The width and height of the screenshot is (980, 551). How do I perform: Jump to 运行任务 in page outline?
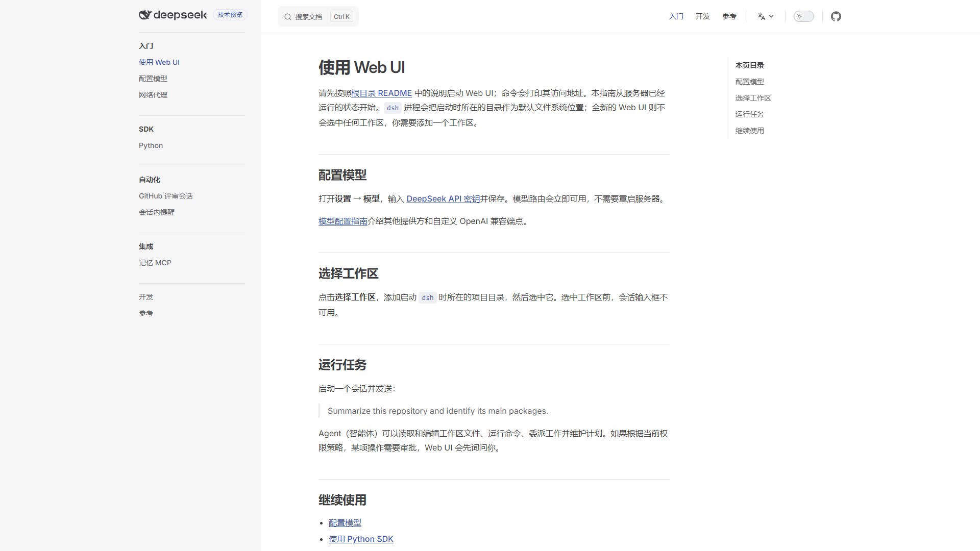(x=750, y=114)
